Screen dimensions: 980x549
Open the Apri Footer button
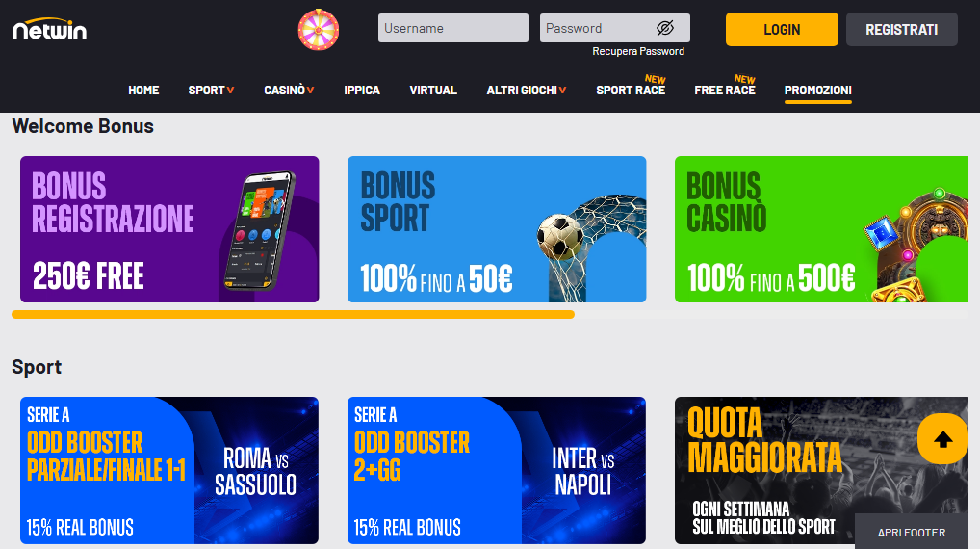click(x=912, y=532)
